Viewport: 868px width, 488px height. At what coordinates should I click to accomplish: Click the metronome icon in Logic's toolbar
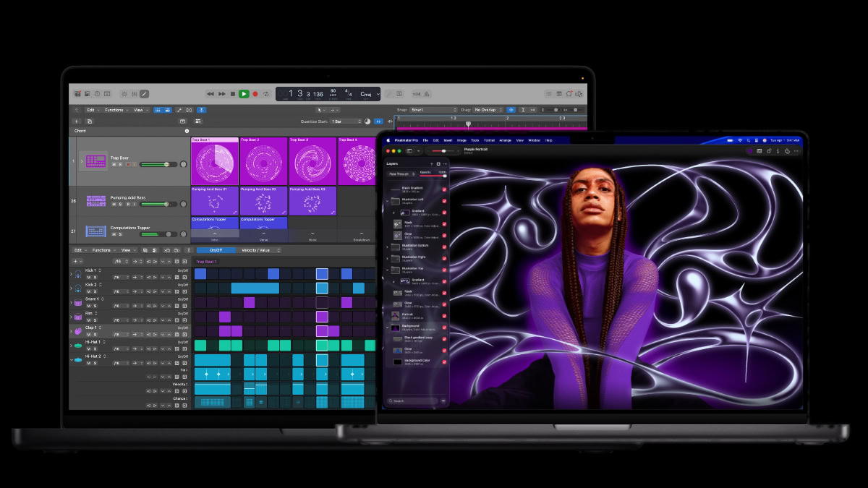pos(425,93)
